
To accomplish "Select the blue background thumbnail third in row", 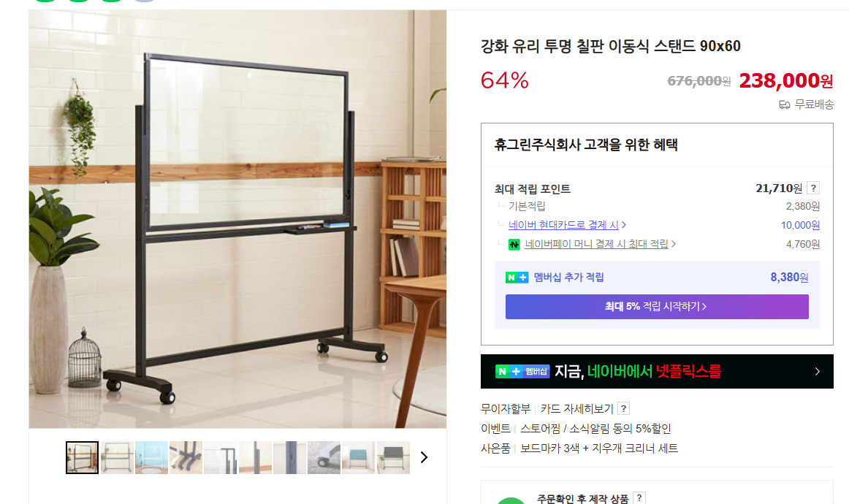I will coord(151,457).
